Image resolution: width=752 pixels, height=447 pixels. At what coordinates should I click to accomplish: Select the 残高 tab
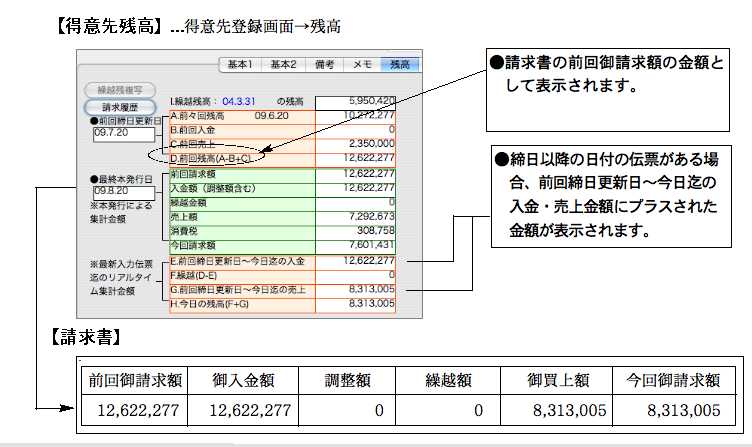tap(400, 65)
